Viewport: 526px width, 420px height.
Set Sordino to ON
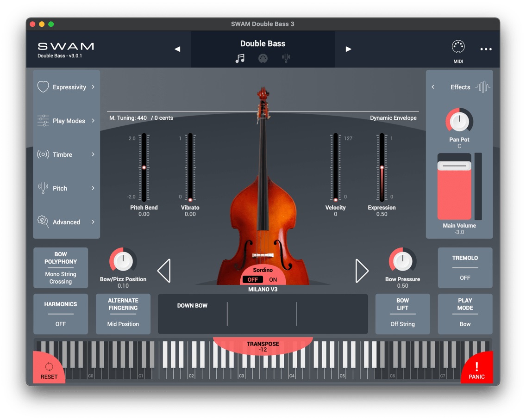(x=273, y=279)
